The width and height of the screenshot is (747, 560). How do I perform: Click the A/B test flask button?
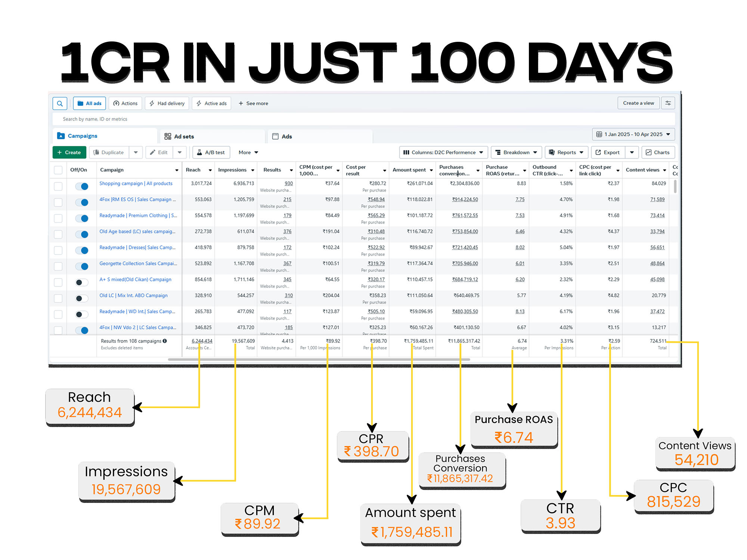click(x=211, y=152)
